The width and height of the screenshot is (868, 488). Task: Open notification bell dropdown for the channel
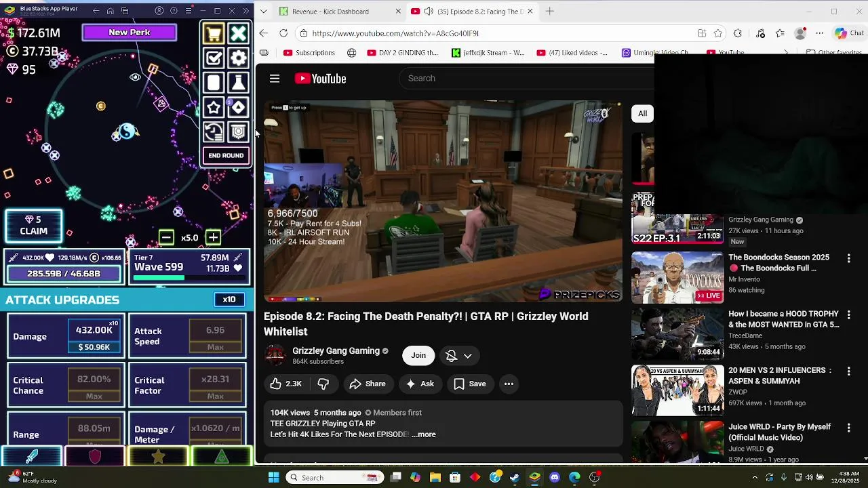click(x=458, y=356)
